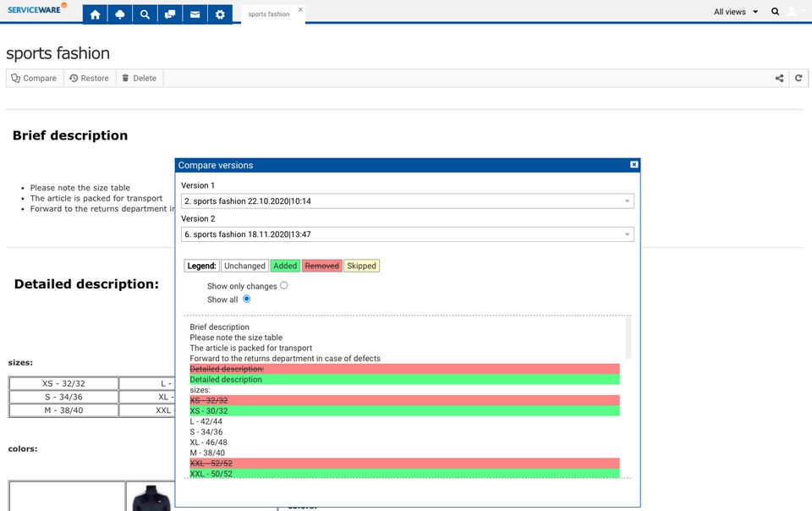Click the added line 'XXL - 50/52'

pyautogui.click(x=404, y=473)
